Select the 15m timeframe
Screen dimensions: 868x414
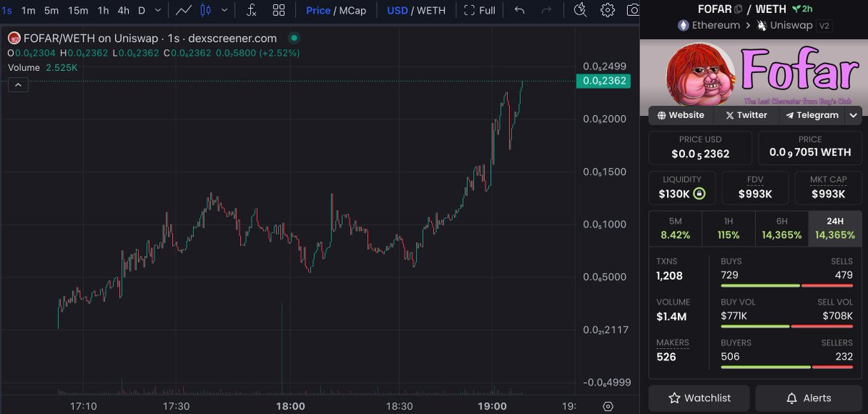(77, 10)
